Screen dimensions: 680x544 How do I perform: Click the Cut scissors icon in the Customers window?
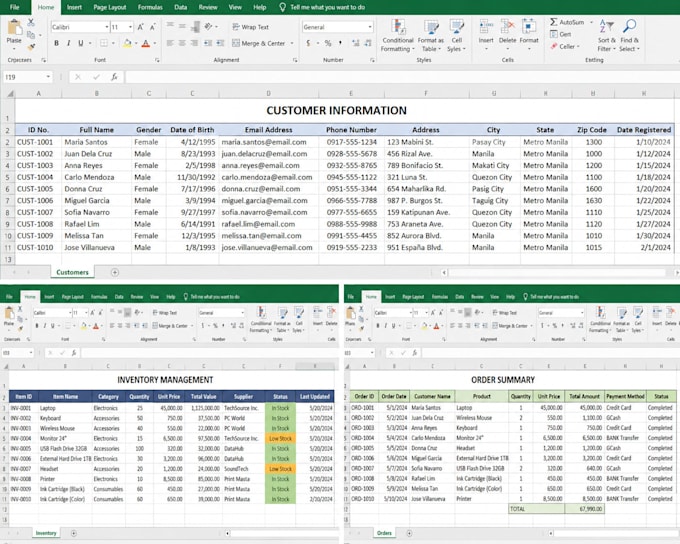[31, 22]
